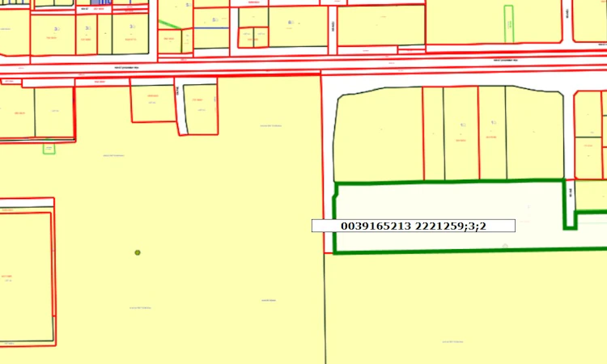Select the double red-framed parcel at the left edge
The height and width of the screenshot is (364, 607).
pyautogui.click(x=27, y=277)
